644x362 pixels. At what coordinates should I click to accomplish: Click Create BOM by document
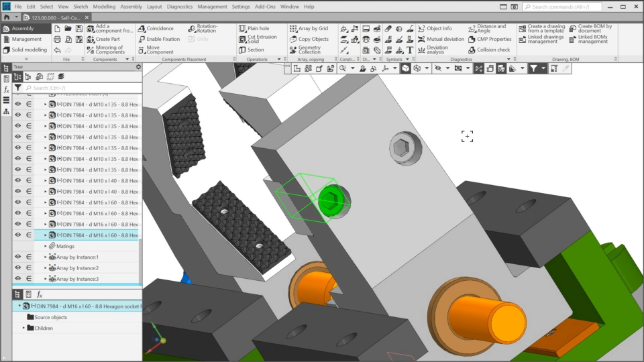coord(592,29)
